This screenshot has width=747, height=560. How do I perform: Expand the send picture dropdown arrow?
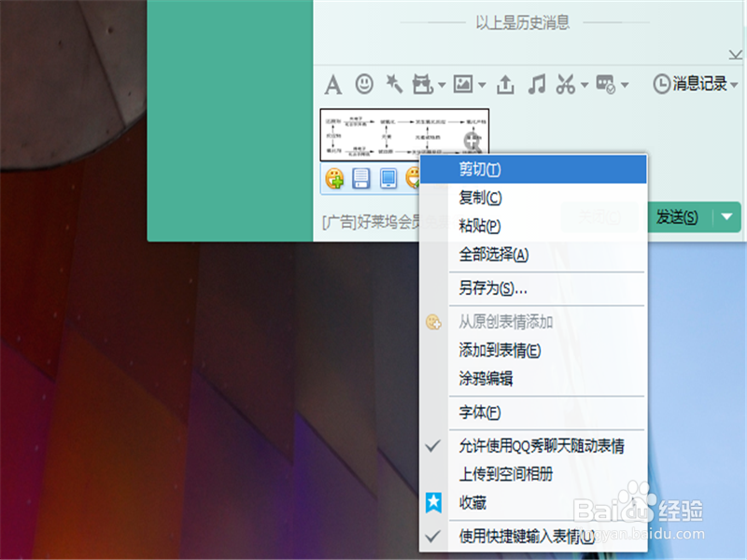482,85
